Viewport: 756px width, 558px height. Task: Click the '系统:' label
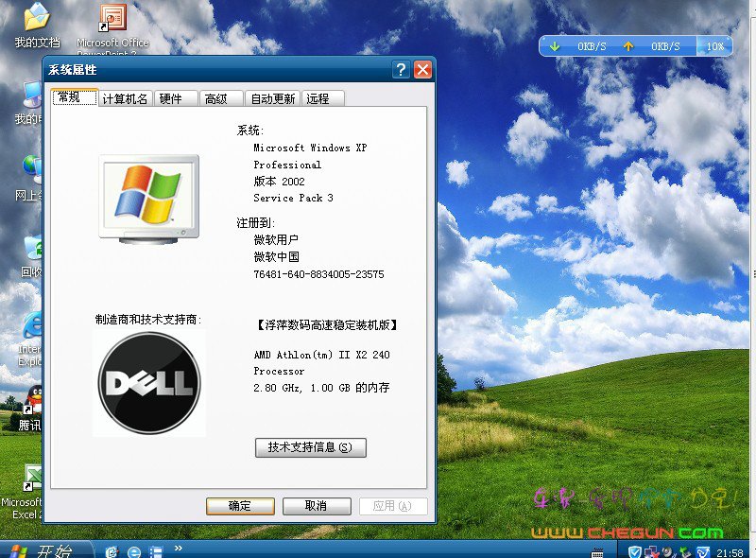[249, 131]
